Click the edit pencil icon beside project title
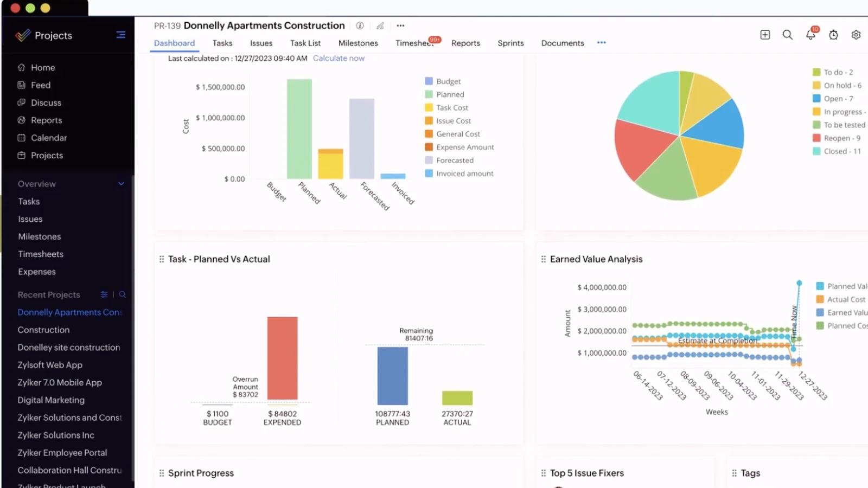This screenshot has width=868, height=488. (x=380, y=25)
